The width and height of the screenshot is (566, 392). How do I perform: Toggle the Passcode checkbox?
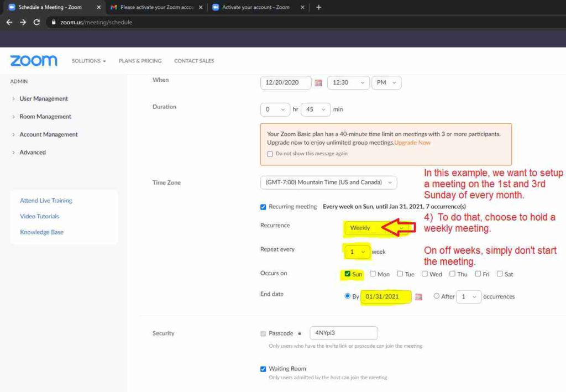pos(263,333)
